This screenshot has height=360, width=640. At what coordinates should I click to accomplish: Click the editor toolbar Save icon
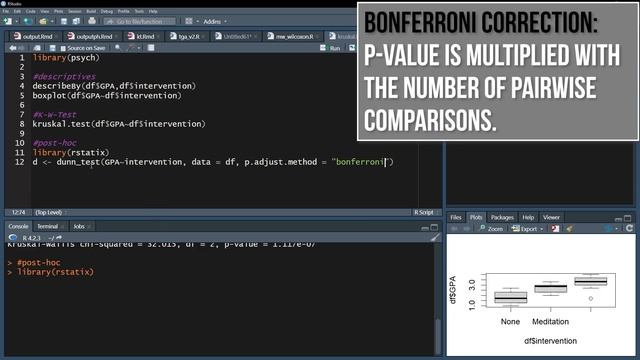pyautogui.click(x=52, y=48)
